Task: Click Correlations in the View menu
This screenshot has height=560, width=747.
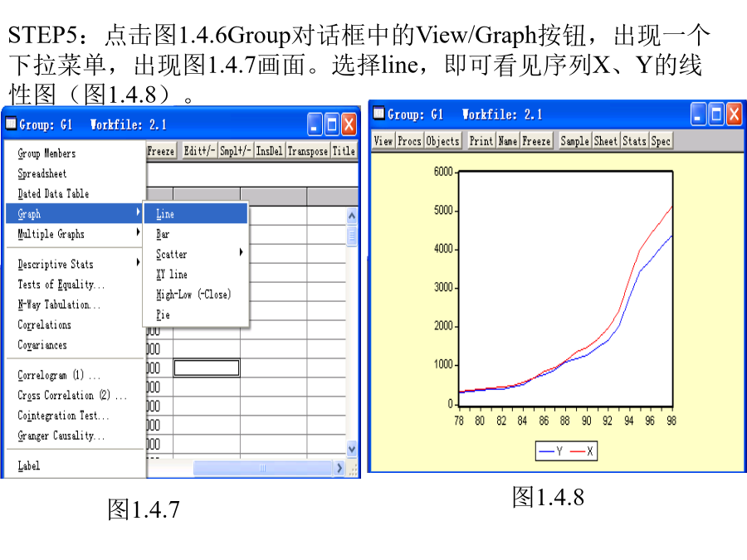Action: (45, 325)
